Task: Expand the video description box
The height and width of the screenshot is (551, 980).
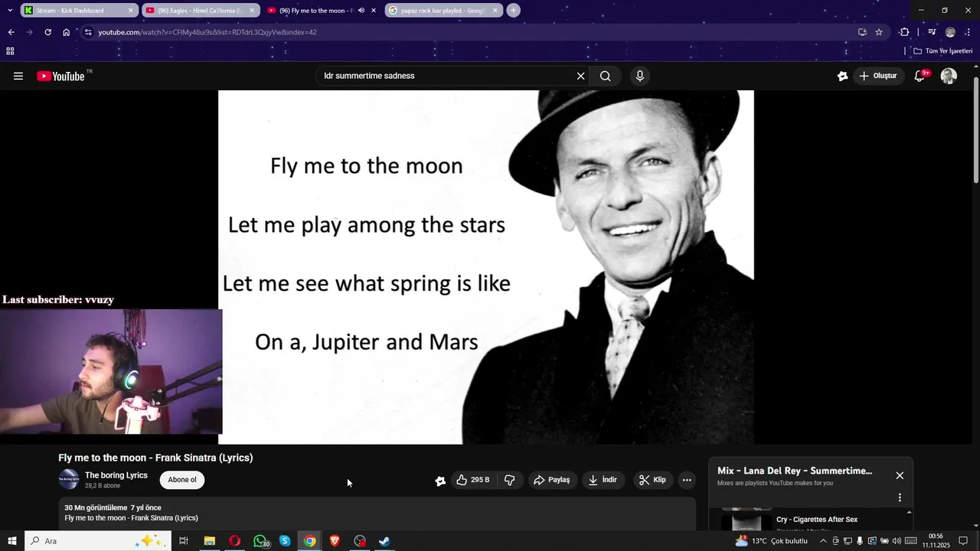Action: (x=377, y=513)
